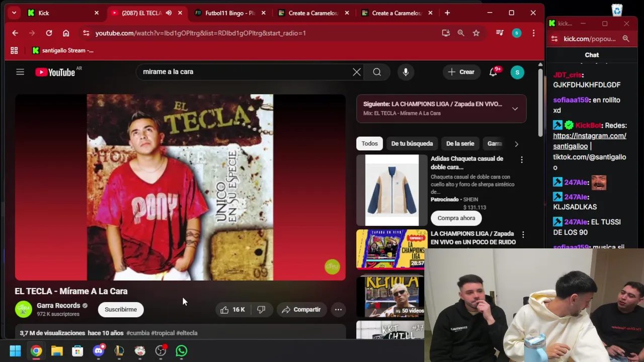This screenshot has width=644, height=362.
Task: Open WhatsApp from the taskbar
Action: click(x=182, y=351)
